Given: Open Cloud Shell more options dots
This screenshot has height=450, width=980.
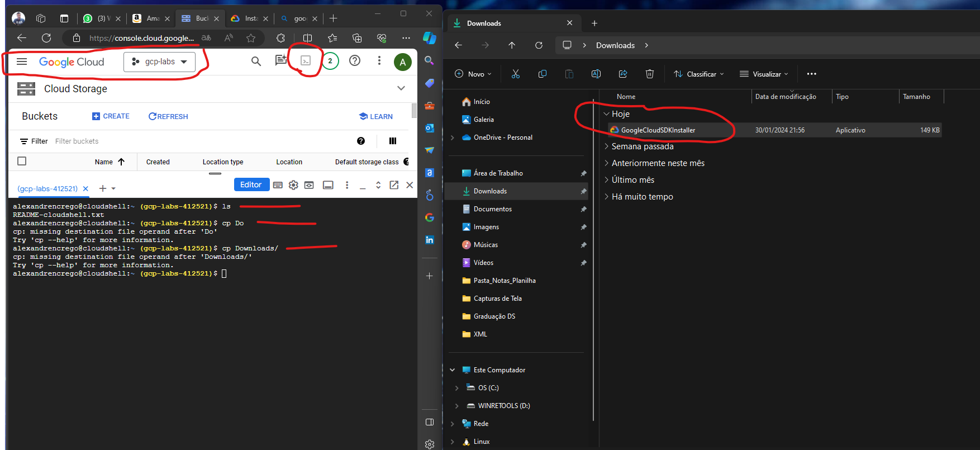Looking at the screenshot, I should [x=347, y=185].
